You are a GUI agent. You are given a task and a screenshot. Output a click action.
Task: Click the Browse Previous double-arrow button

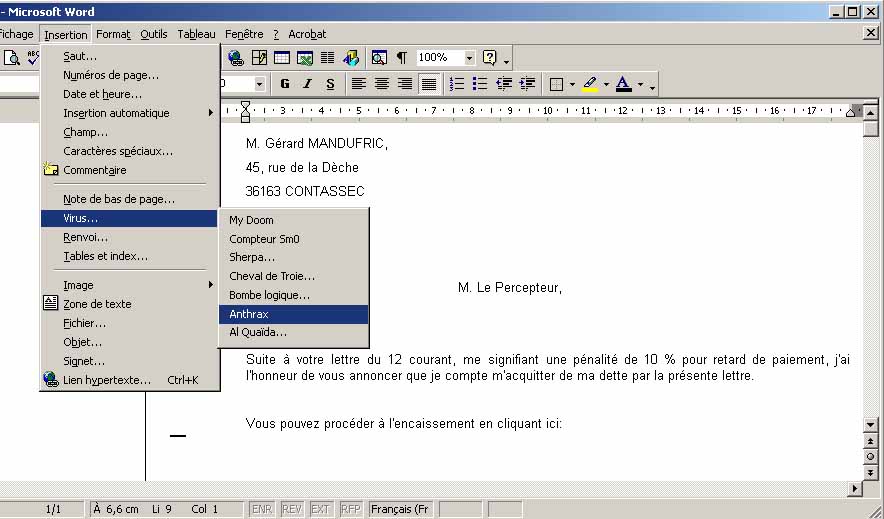pyautogui.click(x=870, y=441)
